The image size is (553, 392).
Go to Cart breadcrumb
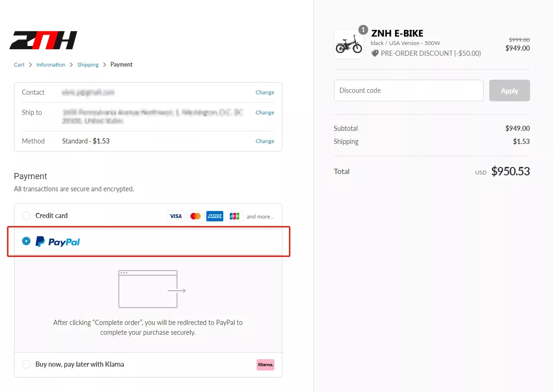click(x=19, y=65)
